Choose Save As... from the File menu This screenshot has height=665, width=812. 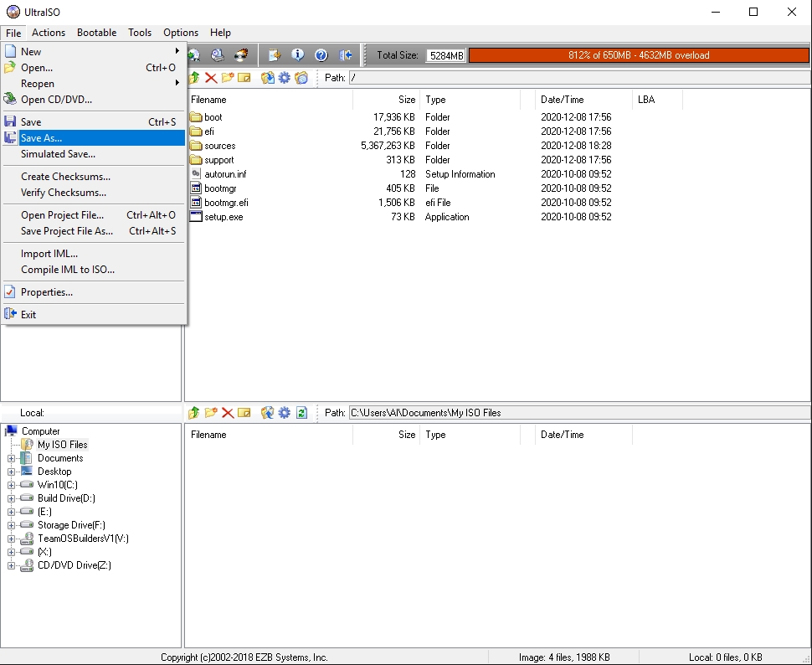[94, 138]
